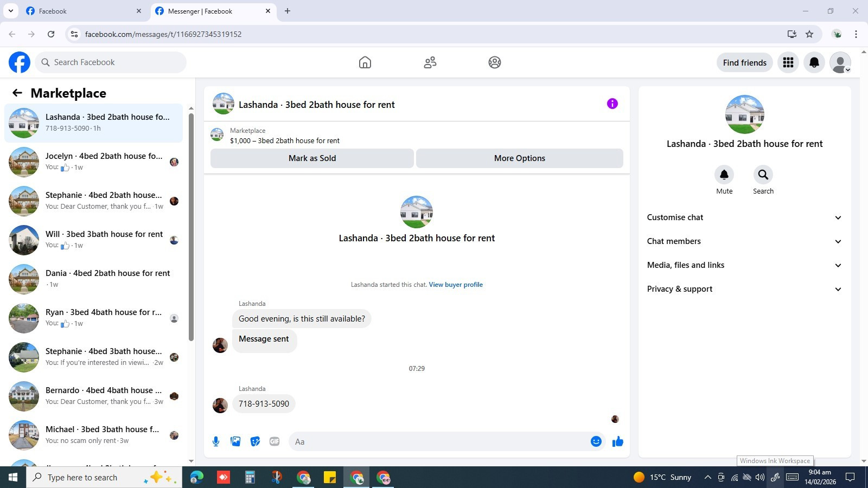The height and width of the screenshot is (488, 868).
Task: Reload the page with browser refresh icon
Action: 51,34
